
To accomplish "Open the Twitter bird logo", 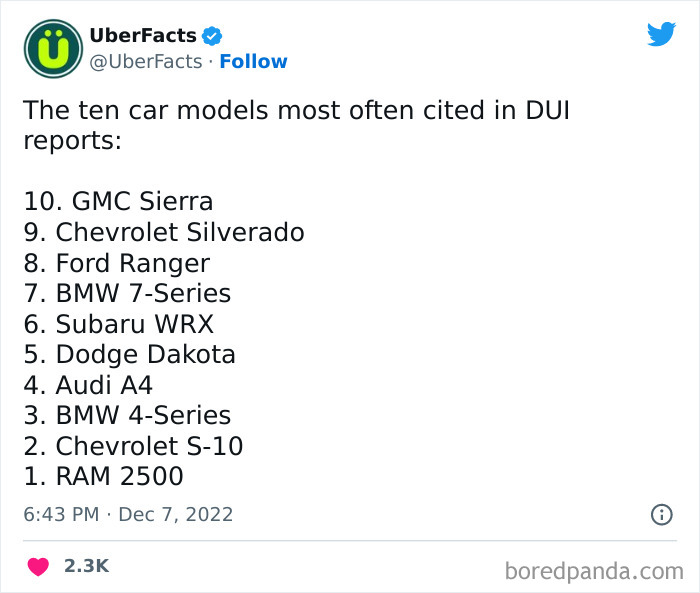I will point(661,34).
